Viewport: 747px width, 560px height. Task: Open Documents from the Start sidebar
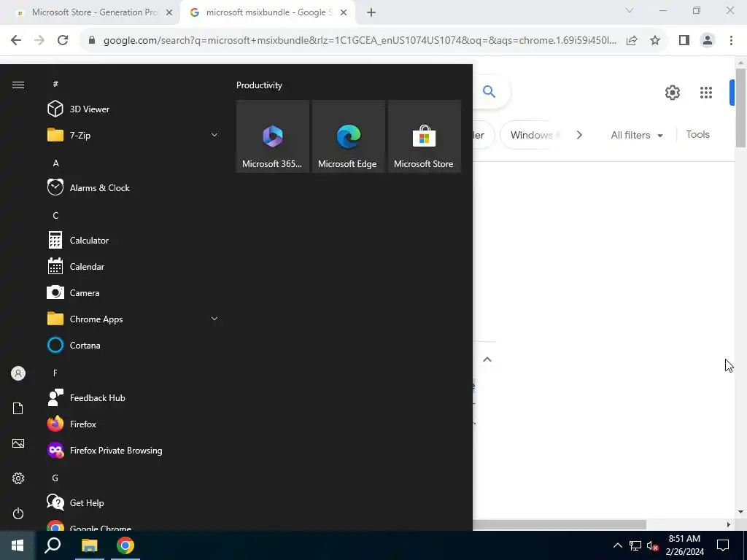(18, 408)
